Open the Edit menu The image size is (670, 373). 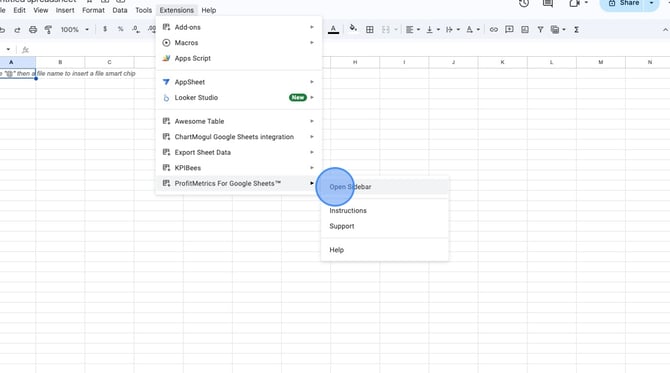click(x=19, y=10)
